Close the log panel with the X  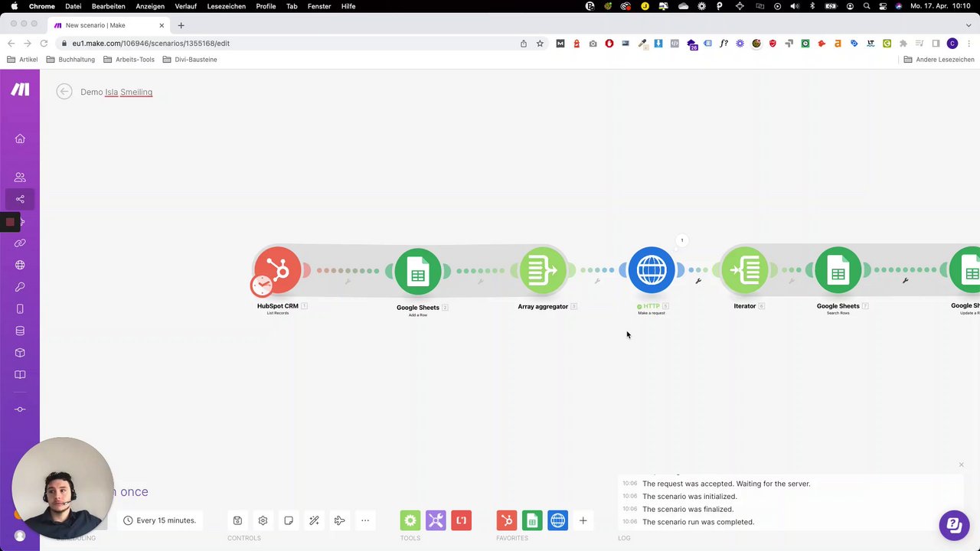click(962, 465)
